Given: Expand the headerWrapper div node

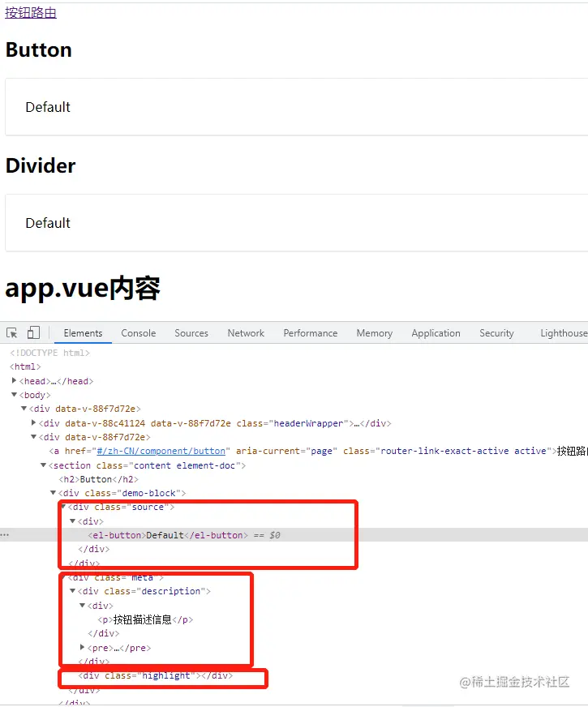Looking at the screenshot, I should pyautogui.click(x=33, y=423).
